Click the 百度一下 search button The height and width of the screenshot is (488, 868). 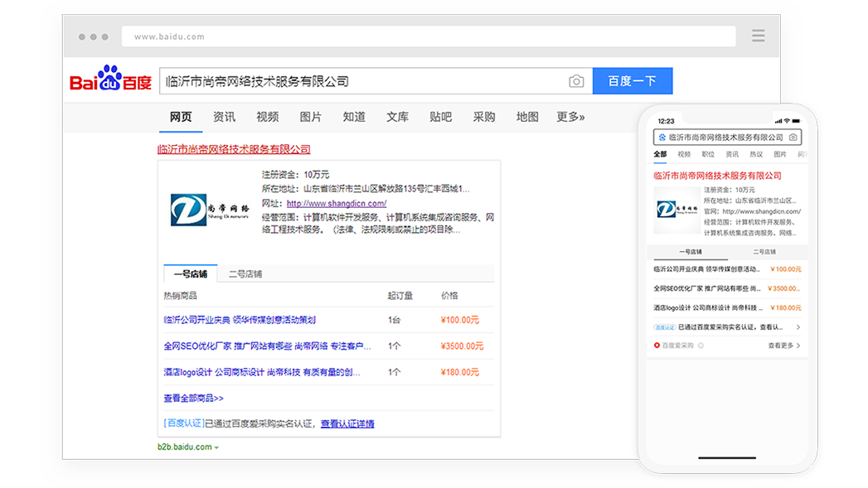[x=633, y=80]
